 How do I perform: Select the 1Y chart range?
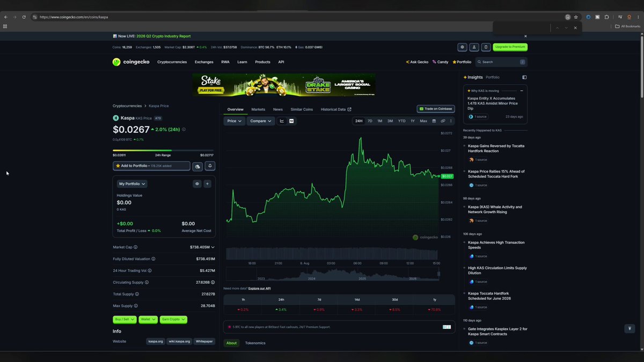click(413, 121)
